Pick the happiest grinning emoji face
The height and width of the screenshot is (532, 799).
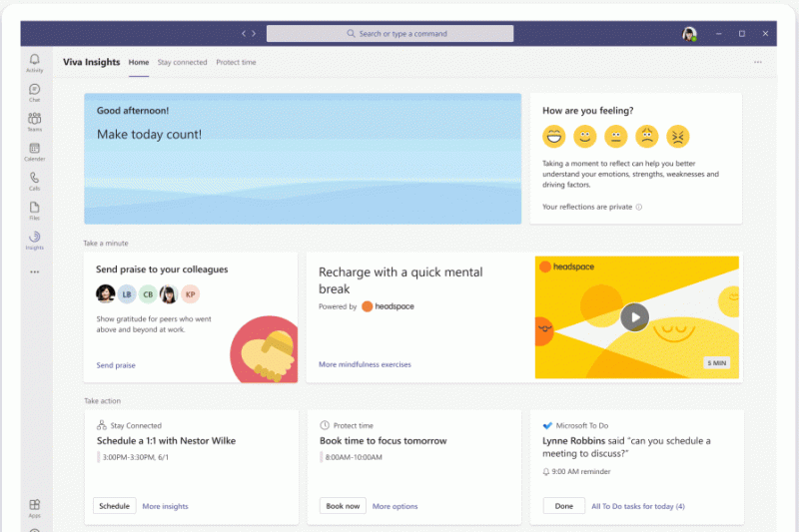click(553, 136)
